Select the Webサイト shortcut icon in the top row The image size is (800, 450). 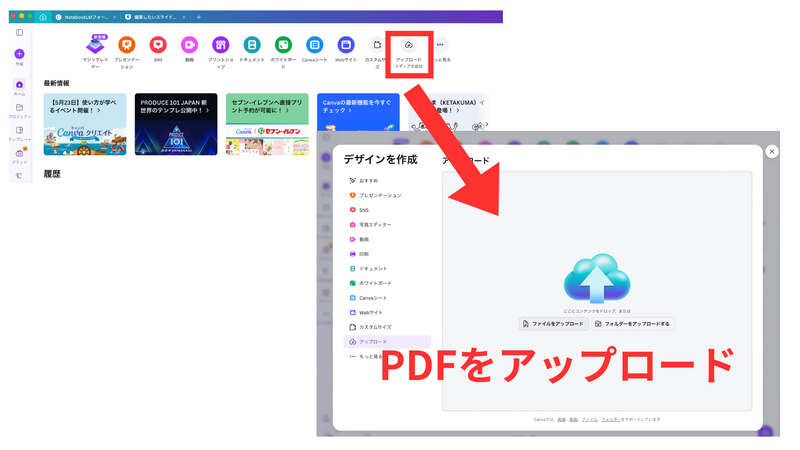[x=346, y=45]
